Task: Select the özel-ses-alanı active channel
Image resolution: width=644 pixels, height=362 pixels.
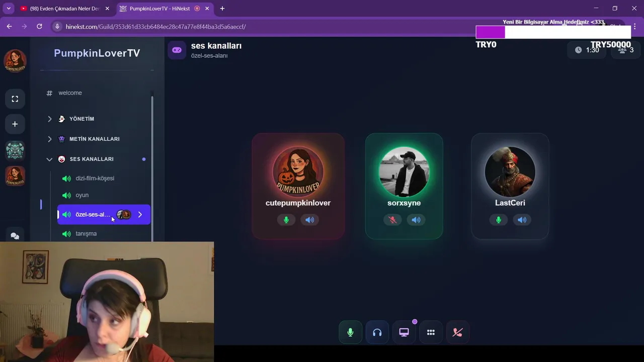Action: coord(104,215)
